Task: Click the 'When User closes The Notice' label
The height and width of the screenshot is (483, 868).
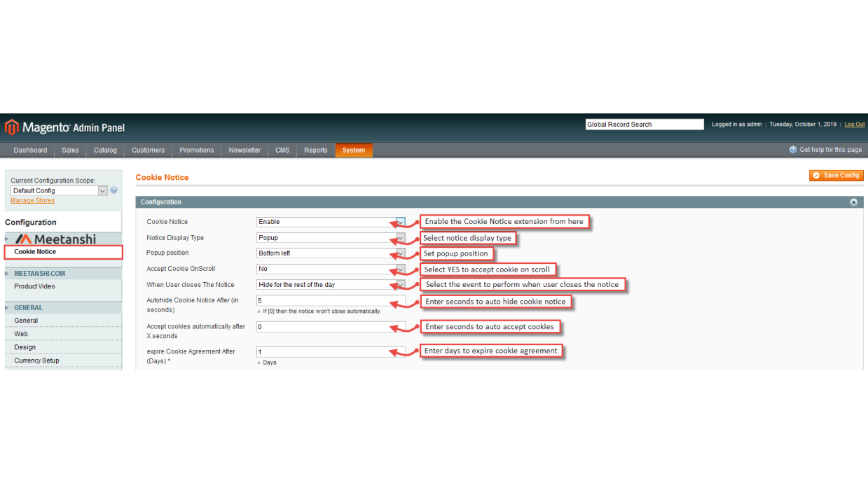Action: (x=191, y=285)
